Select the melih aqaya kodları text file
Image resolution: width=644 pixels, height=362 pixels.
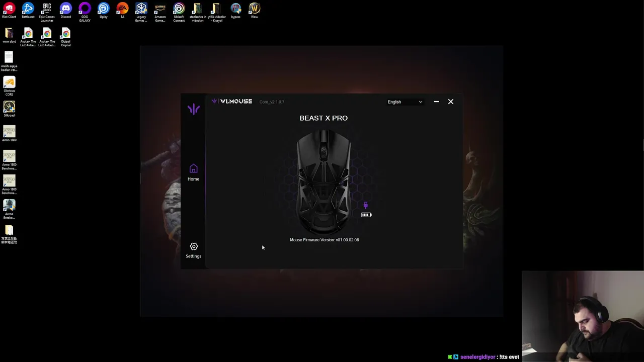click(9, 62)
